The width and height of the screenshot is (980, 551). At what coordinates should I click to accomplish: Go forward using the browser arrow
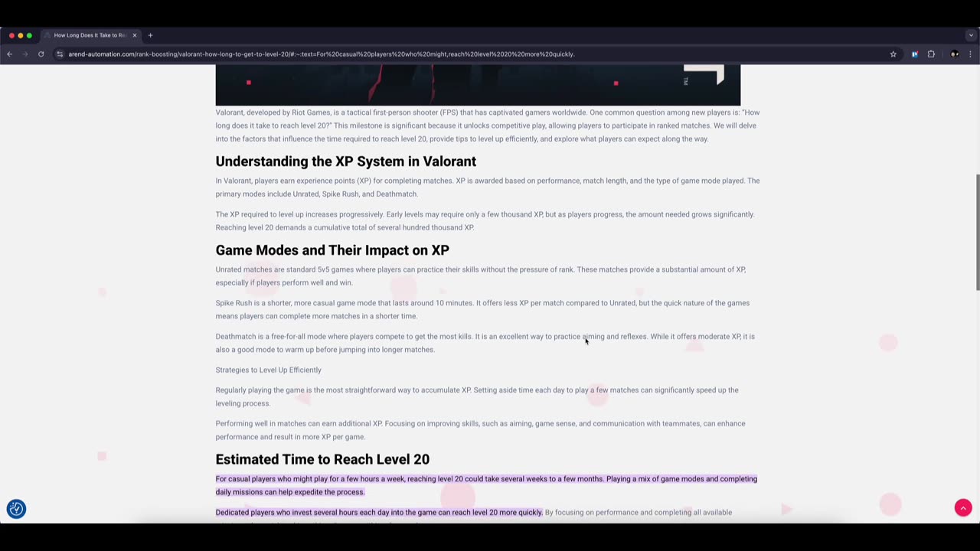click(24, 54)
